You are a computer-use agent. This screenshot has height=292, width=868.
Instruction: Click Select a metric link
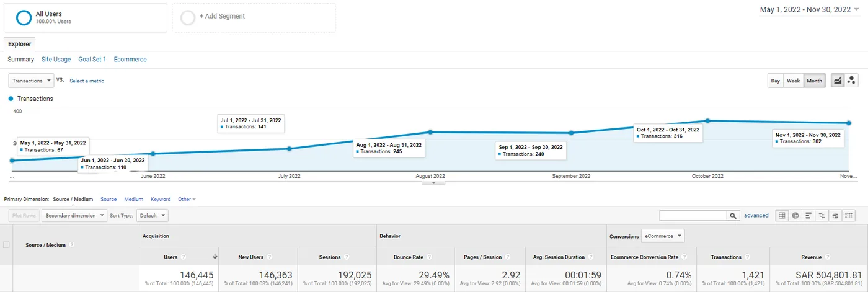87,81
